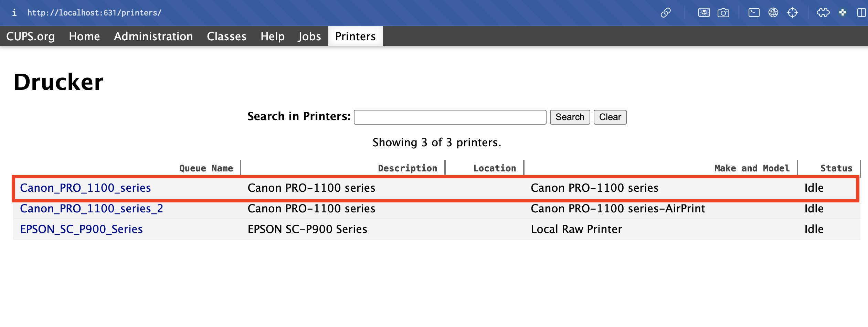Open the Administration tab

coord(153,36)
